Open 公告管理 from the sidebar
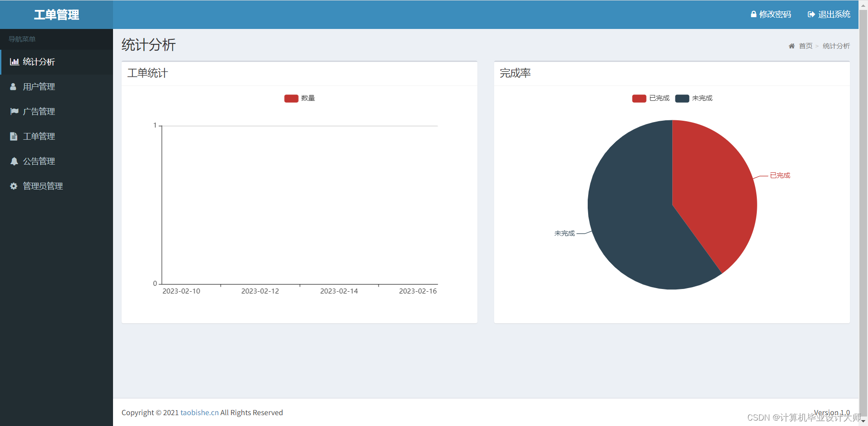868x426 pixels. (x=57, y=161)
